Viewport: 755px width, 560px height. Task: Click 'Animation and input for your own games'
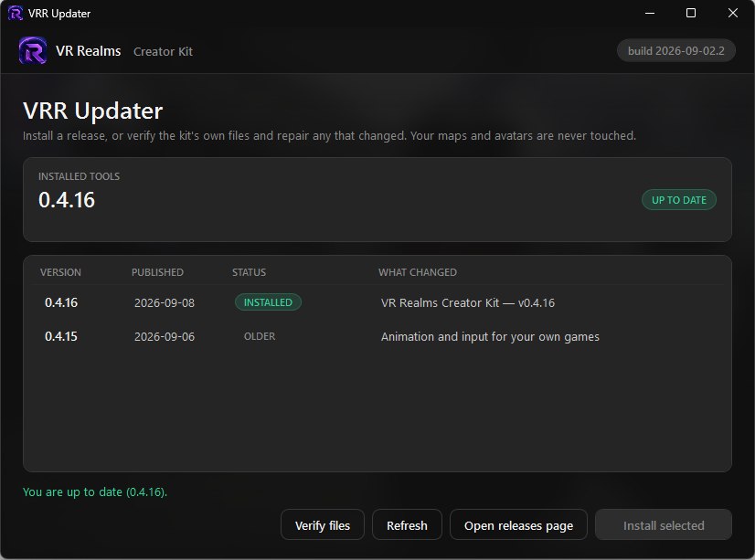(490, 336)
